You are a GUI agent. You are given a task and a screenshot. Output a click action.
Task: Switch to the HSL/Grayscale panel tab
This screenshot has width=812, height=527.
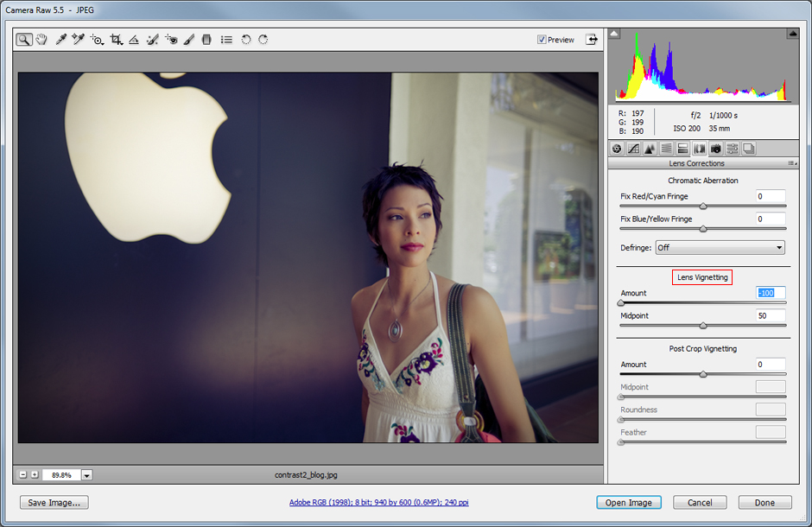(x=667, y=149)
